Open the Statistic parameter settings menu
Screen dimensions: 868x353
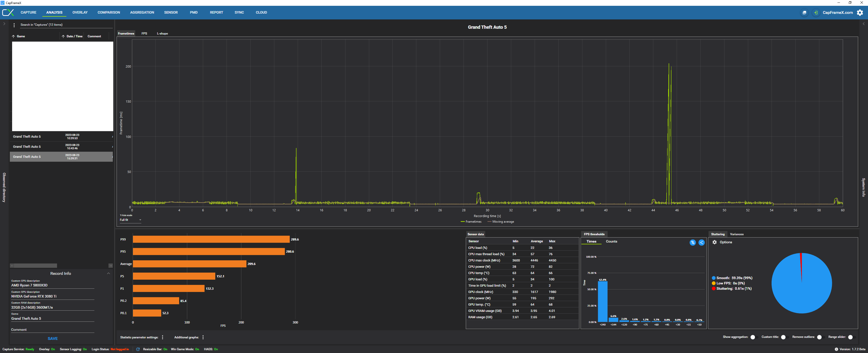[163, 337]
